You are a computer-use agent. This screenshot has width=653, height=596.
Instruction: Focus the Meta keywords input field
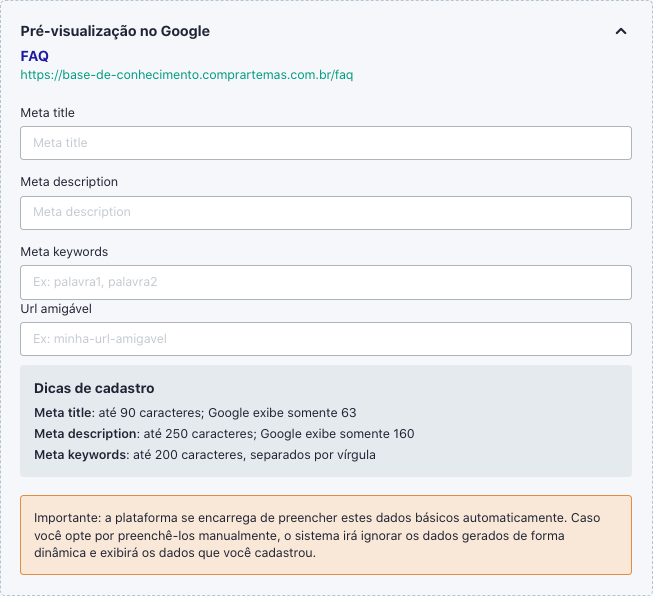click(326, 282)
